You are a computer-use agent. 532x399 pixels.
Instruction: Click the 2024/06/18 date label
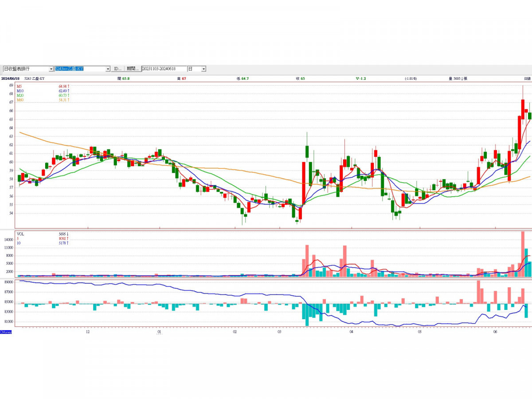(x=9, y=78)
